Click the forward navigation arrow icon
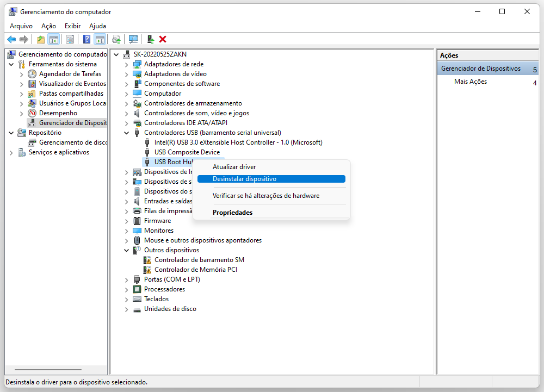The height and width of the screenshot is (392, 544). point(23,39)
